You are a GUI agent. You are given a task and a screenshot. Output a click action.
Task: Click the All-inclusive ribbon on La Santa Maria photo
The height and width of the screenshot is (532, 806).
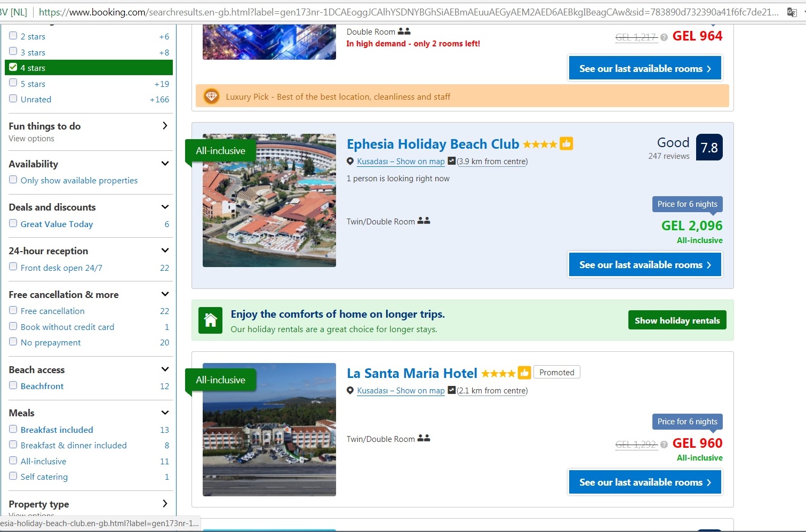220,380
